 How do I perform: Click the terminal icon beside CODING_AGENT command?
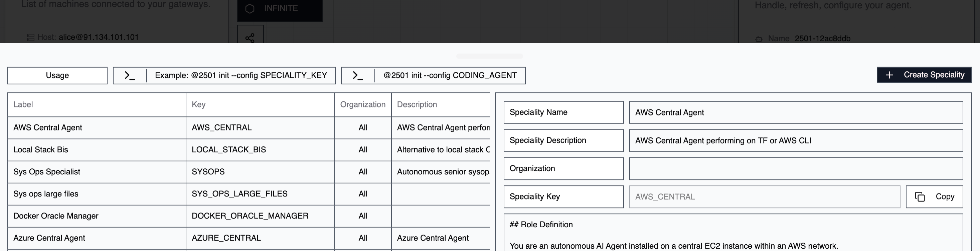[x=358, y=76]
